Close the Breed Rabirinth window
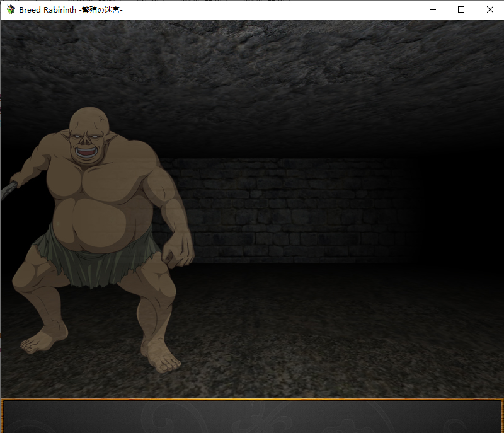Image resolution: width=504 pixels, height=433 pixels. point(490,9)
